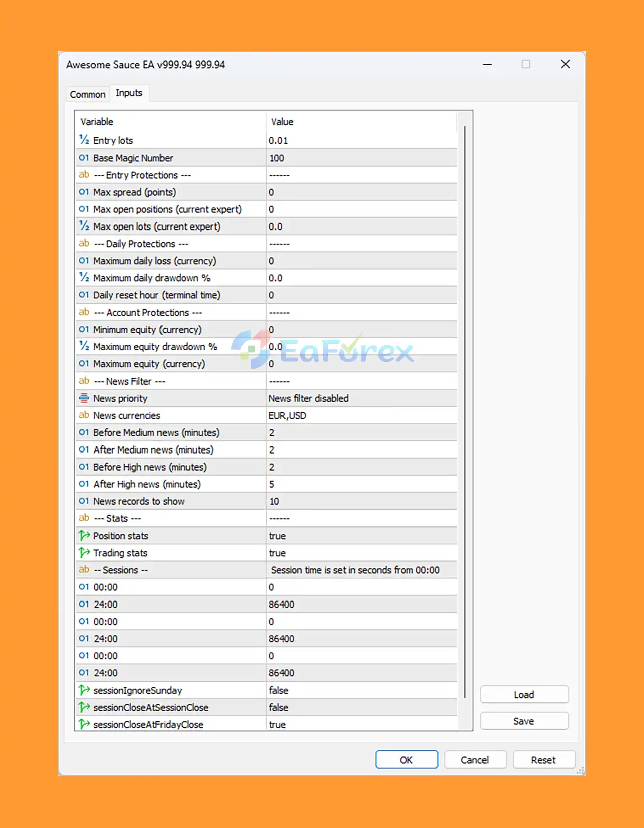Switch to the Common tab
Image resolution: width=644 pixels, height=828 pixels.
(x=88, y=94)
